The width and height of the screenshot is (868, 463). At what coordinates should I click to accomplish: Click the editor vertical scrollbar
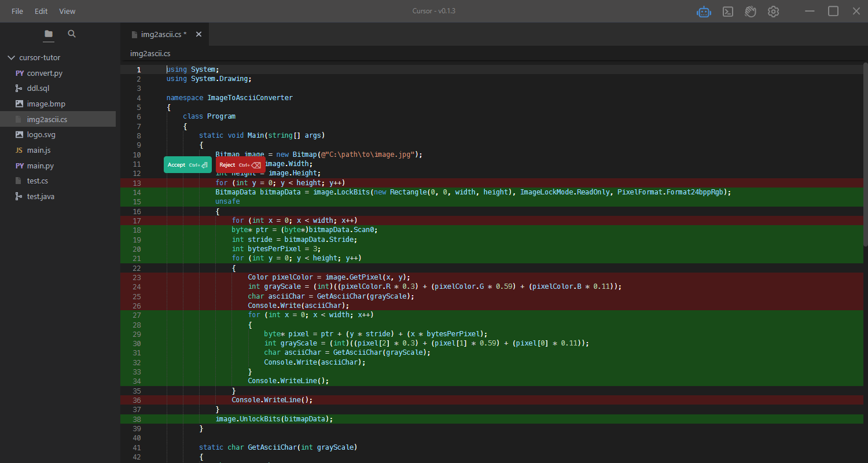pos(865,154)
